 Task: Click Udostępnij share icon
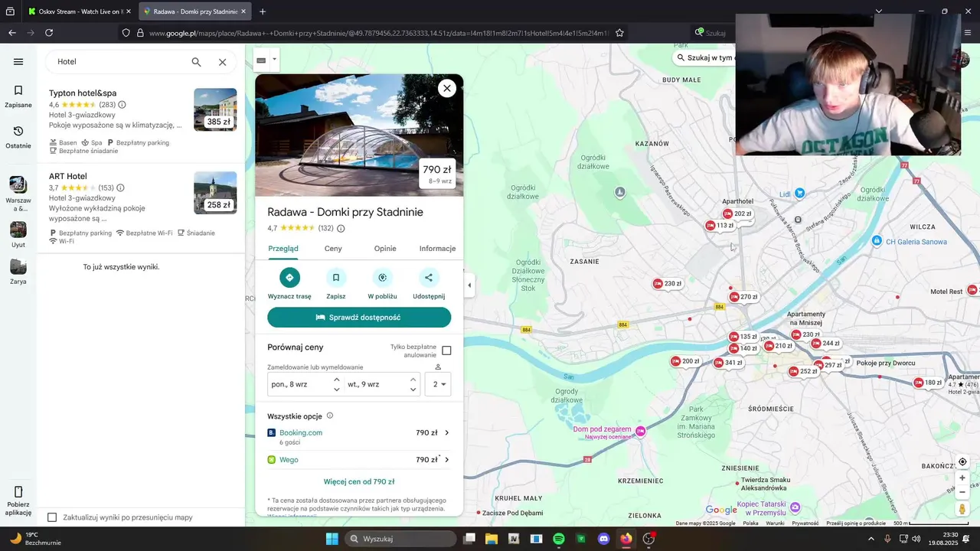(429, 277)
